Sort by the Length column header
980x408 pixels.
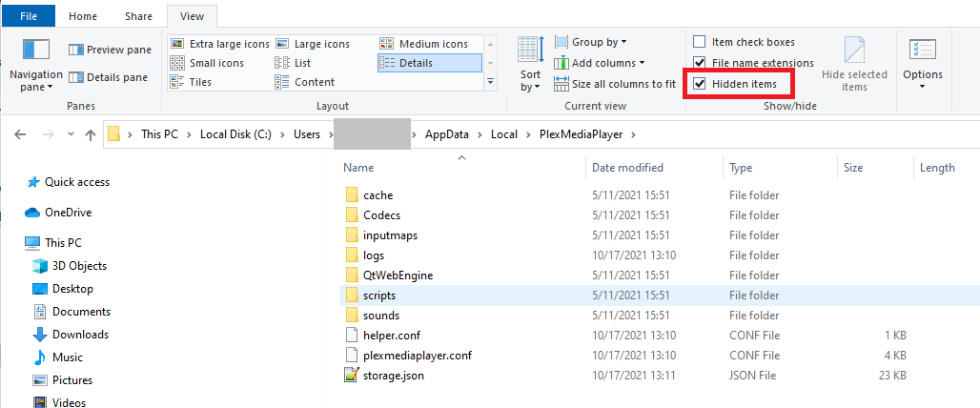pyautogui.click(x=937, y=168)
